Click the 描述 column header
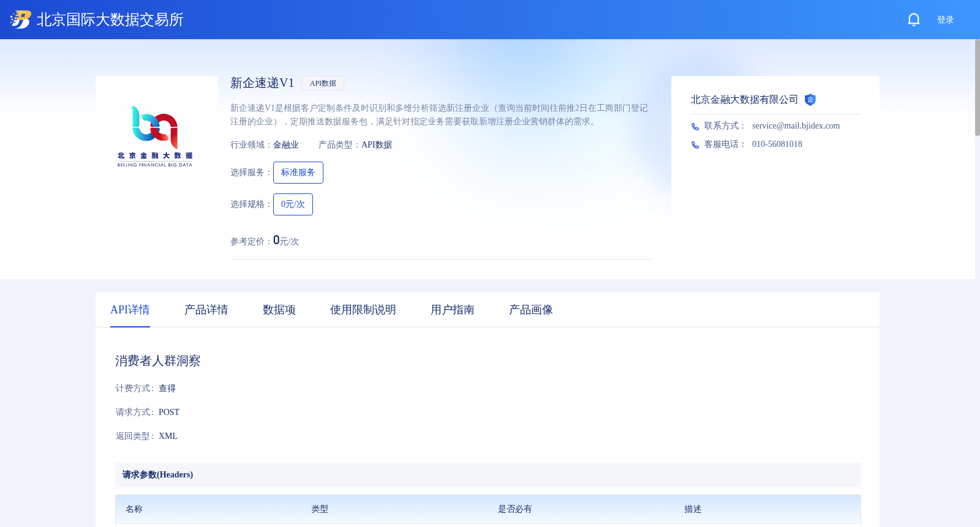Viewport: 980px width, 527px height. click(x=693, y=509)
